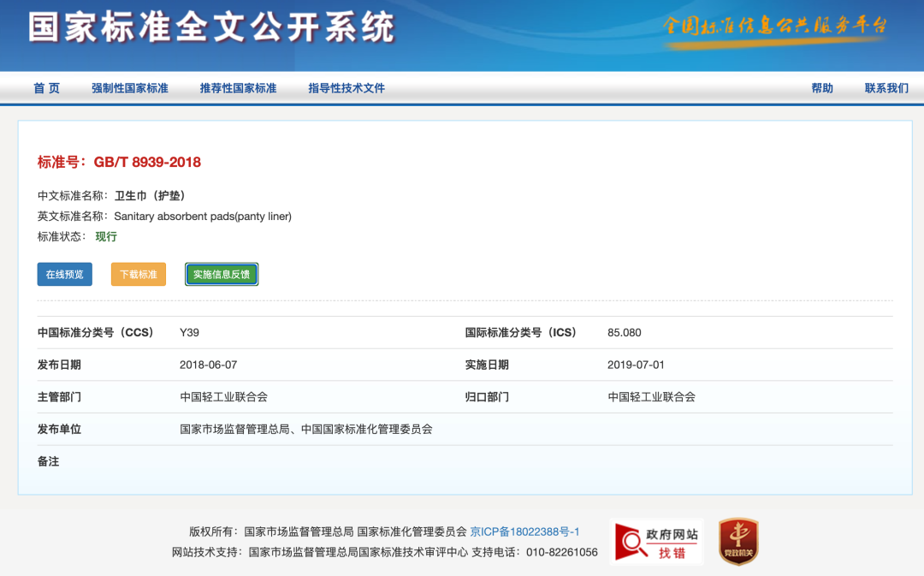Image resolution: width=924 pixels, height=576 pixels.
Task: Click the English name Sanitary absorbent pads
Action: coord(203,217)
